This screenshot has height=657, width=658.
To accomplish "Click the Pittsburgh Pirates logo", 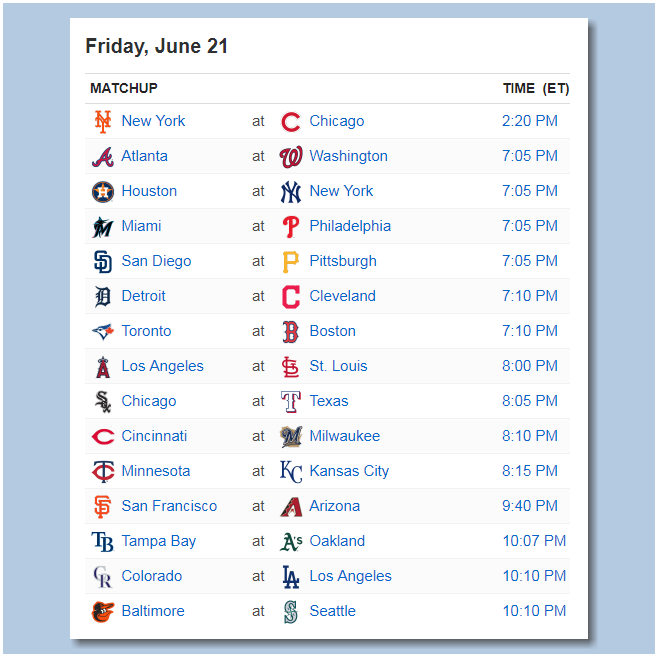I will coord(291,262).
